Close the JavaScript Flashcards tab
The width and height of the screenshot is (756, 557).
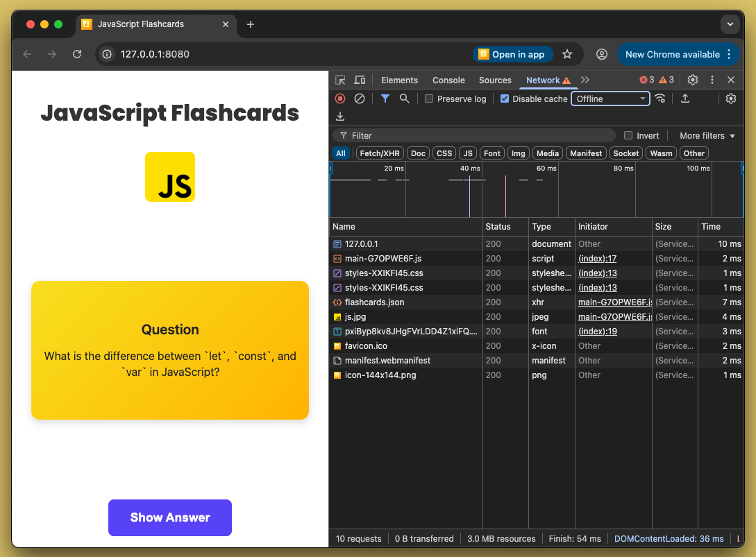[225, 24]
